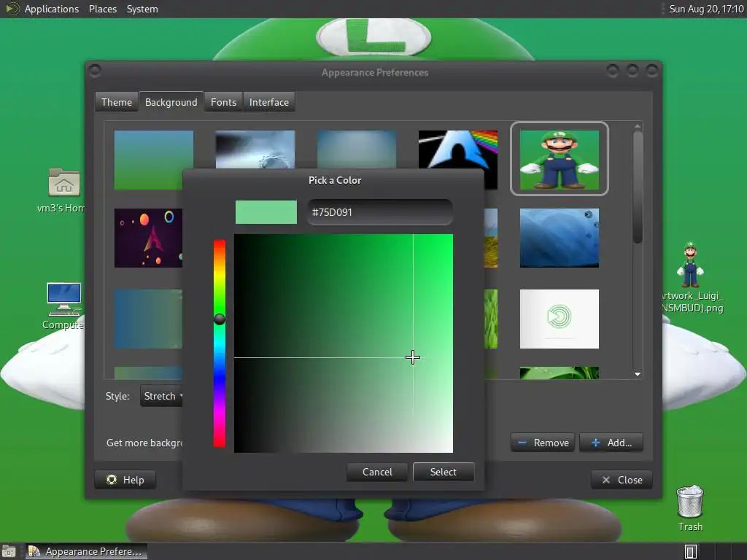
Task: Click the show desktop icon in bottom panel
Action: (x=9, y=551)
